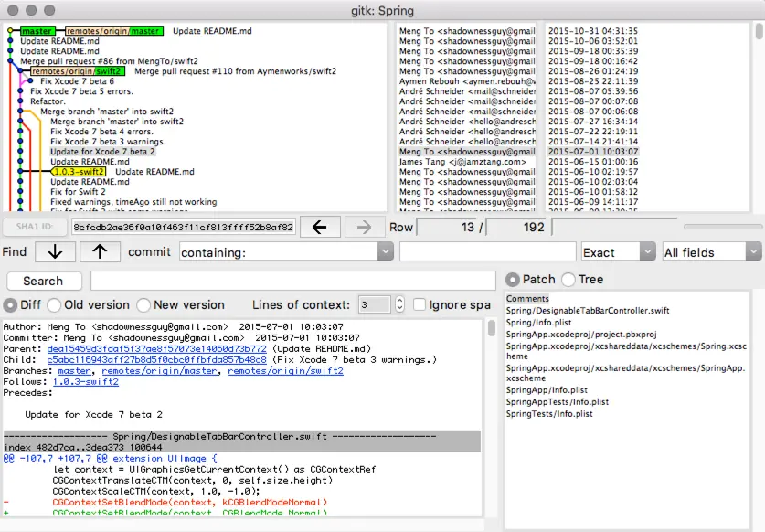The width and height of the screenshot is (765, 532).
Task: Select commit 'Fix Xcode 7 beta 5 errors.'
Action: pyautogui.click(x=81, y=91)
